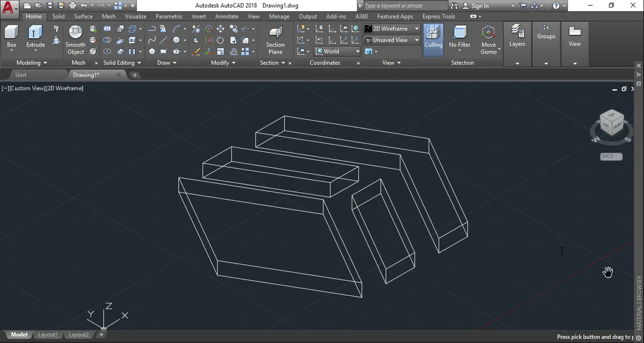Open the Solid ribbon tab

pyautogui.click(x=58, y=16)
